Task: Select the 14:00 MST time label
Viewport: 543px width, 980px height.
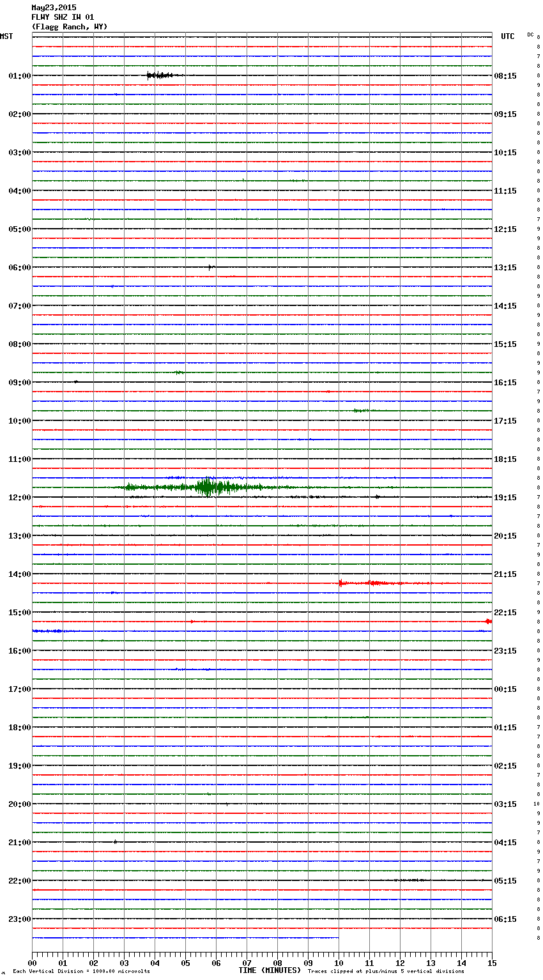Action: pyautogui.click(x=20, y=574)
